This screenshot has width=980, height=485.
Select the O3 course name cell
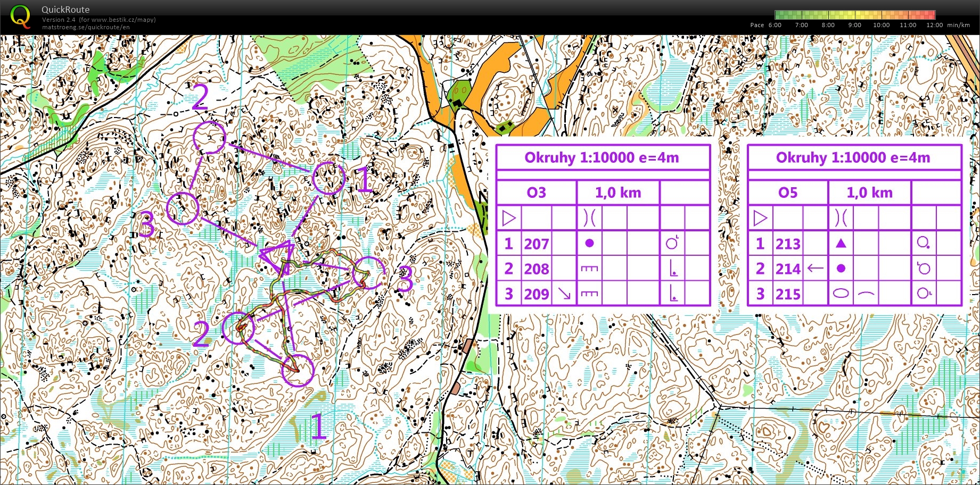pyautogui.click(x=536, y=193)
